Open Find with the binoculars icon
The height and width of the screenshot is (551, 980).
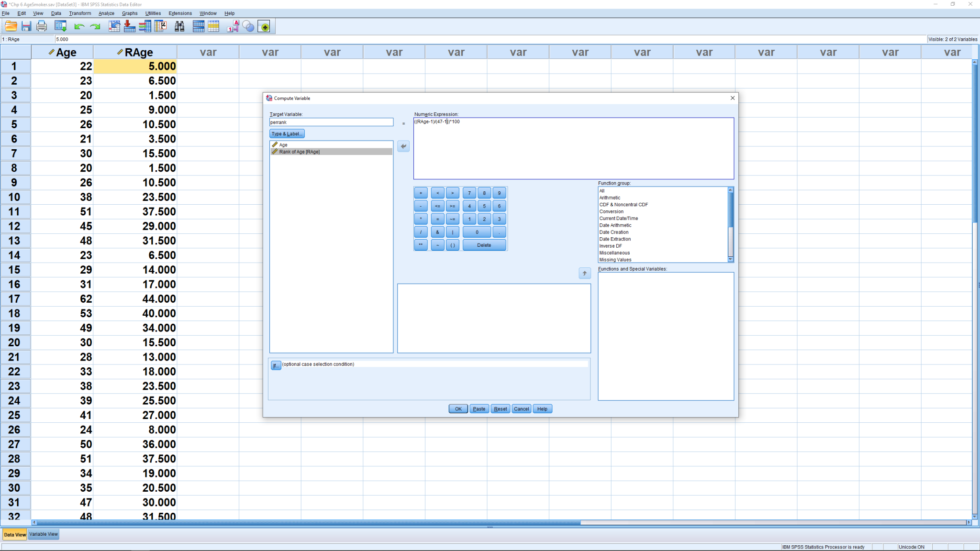[x=179, y=26]
